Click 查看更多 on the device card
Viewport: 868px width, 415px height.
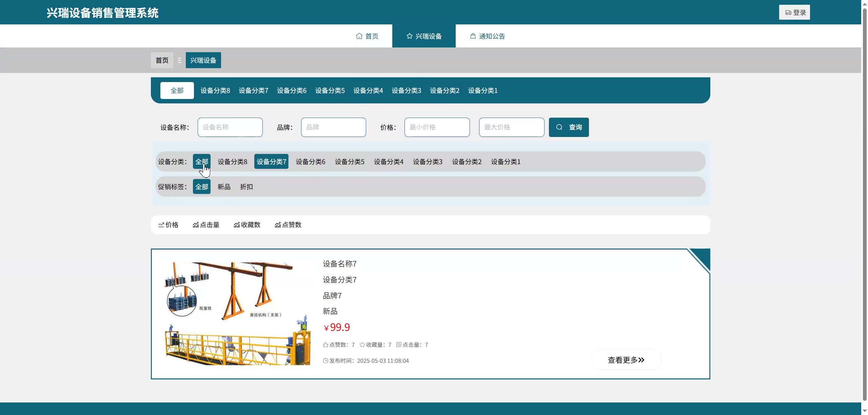pos(626,360)
